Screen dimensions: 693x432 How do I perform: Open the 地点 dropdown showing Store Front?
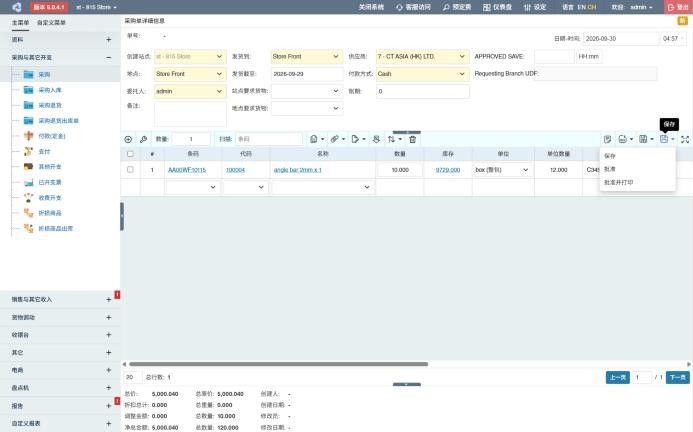click(x=190, y=74)
